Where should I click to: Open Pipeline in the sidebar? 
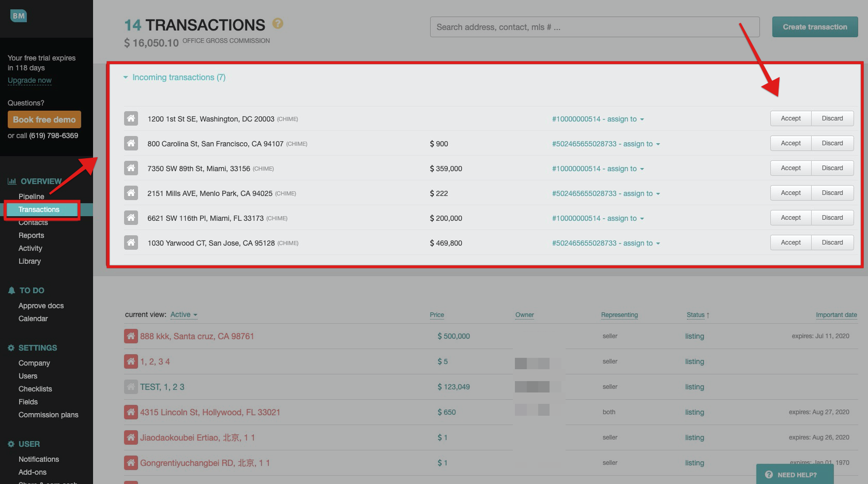[x=32, y=196]
